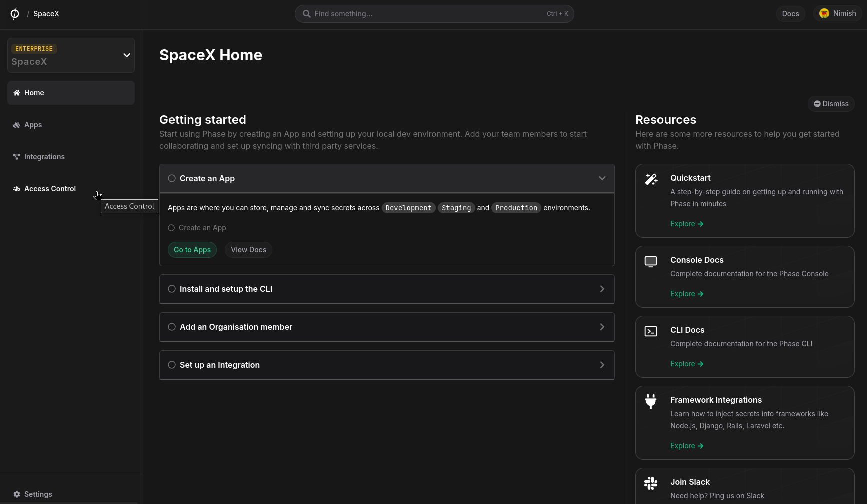Open the Docs button in header
This screenshot has height=504, width=867.
coord(791,14)
